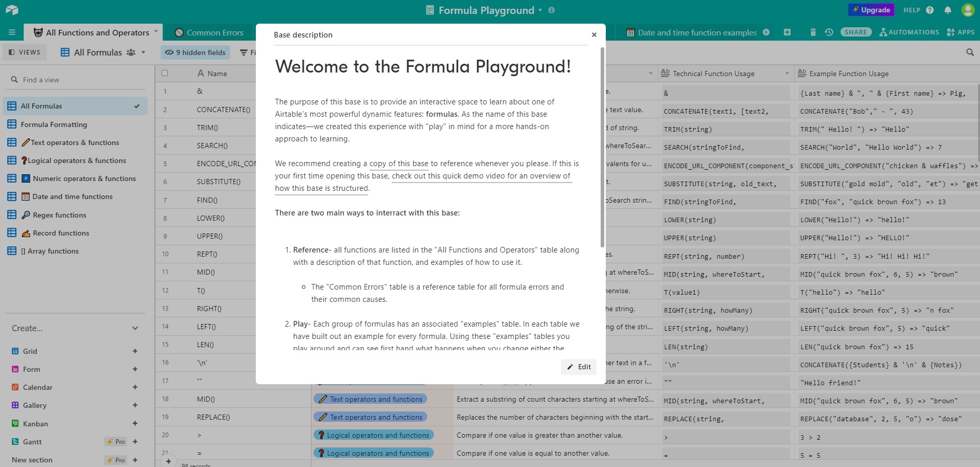
Task: Open Logical operators & functions view
Action: click(x=75, y=160)
